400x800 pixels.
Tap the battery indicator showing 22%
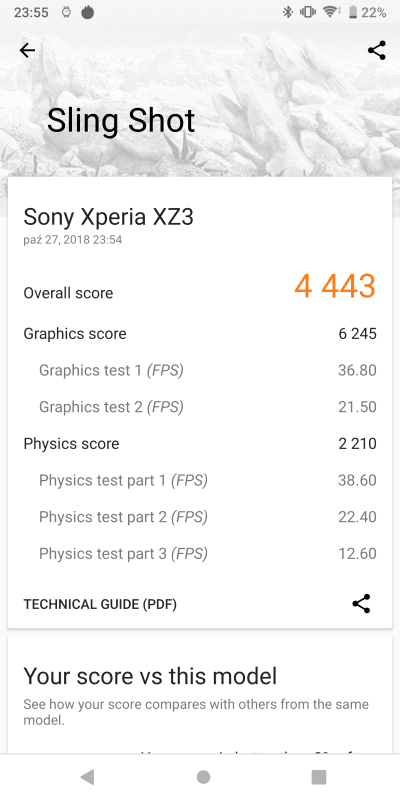coord(367,12)
